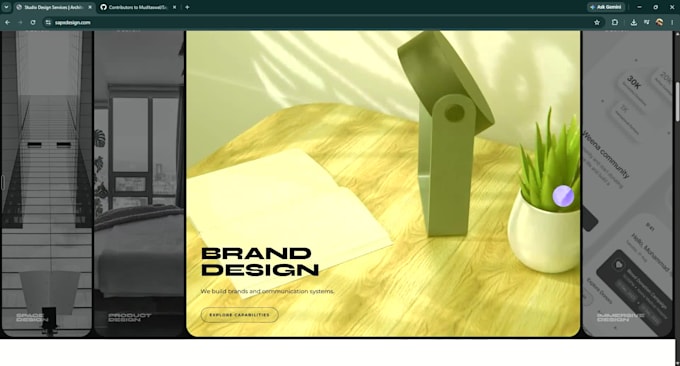
Task: Restore down the browser window
Action: point(655,7)
